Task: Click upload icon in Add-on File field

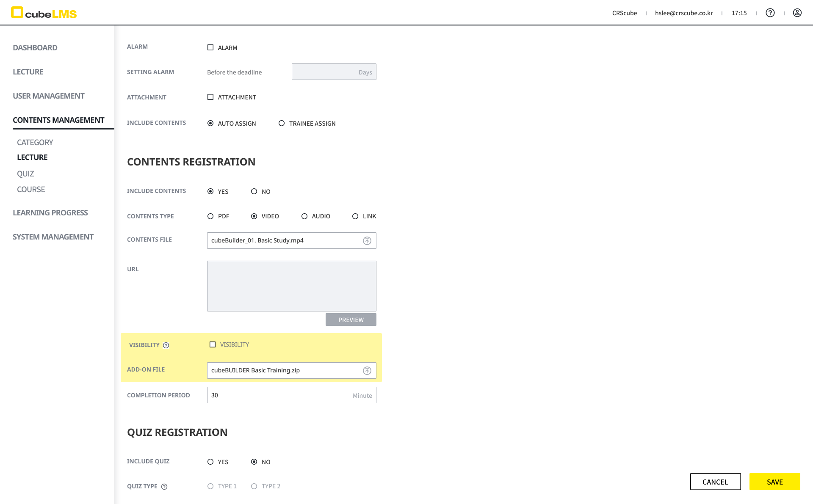Action: (367, 371)
